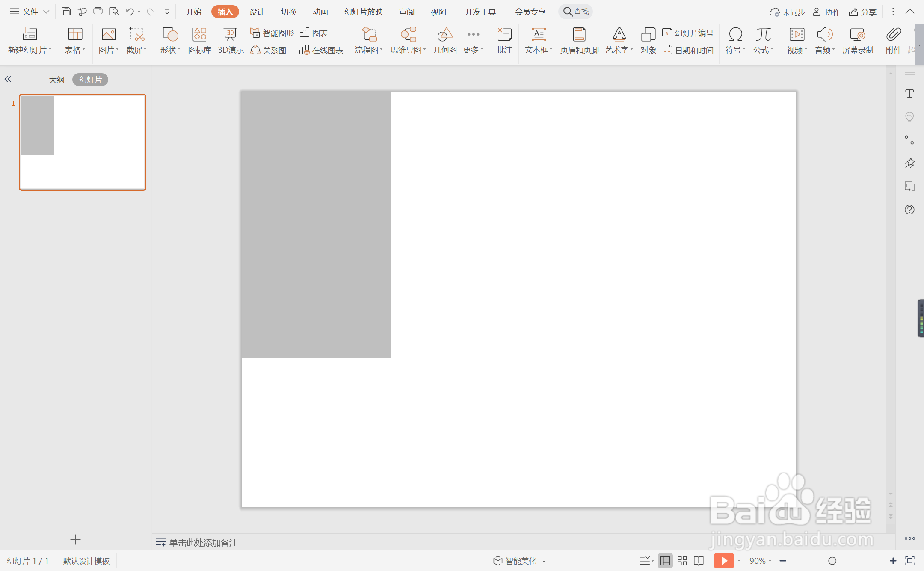Click the 页眉和页脚 header footer icon
The image size is (924, 571).
(579, 40)
